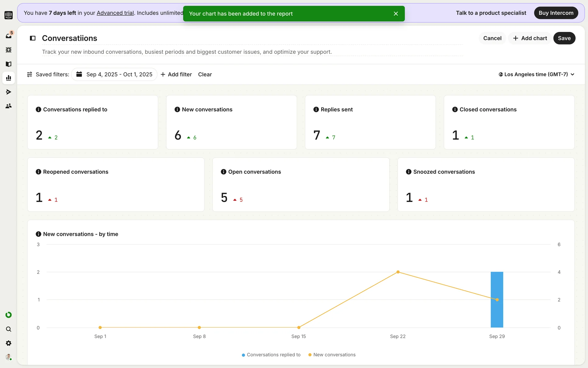The height and width of the screenshot is (368, 588).
Task: Open the Knowledge book icon in the sidebar
Action: click(x=9, y=64)
